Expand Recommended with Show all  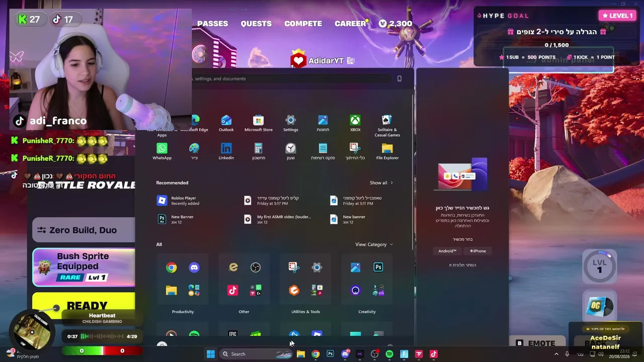(x=381, y=183)
